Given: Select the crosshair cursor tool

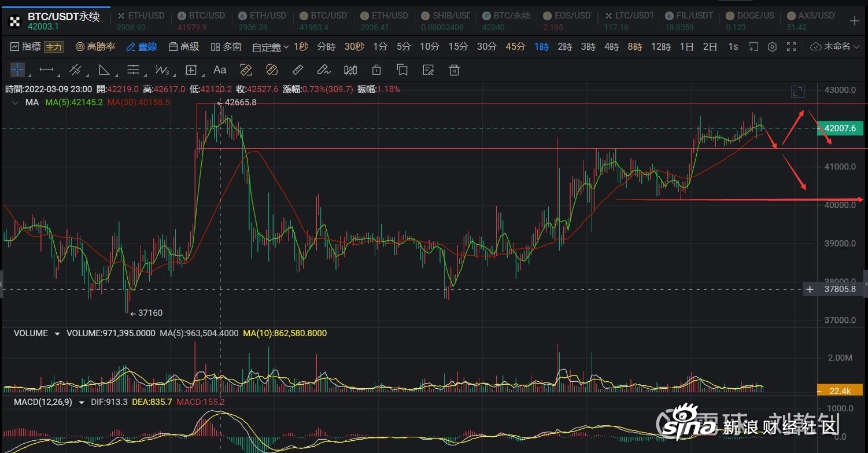Looking at the screenshot, I should 17,70.
